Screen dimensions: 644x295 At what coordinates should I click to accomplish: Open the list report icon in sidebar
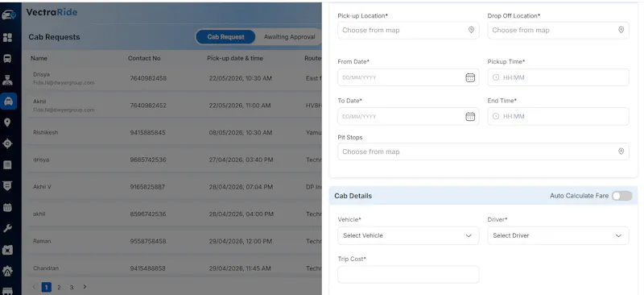pyautogui.click(x=7, y=165)
